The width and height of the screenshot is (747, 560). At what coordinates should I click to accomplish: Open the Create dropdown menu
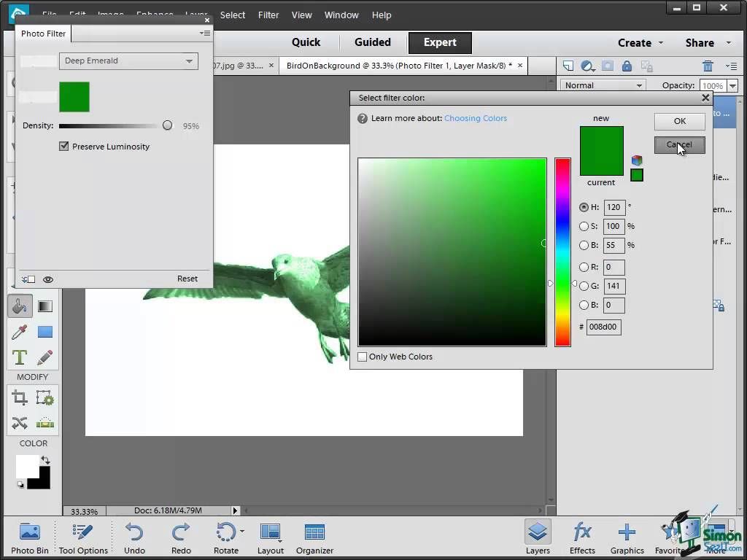tap(640, 43)
